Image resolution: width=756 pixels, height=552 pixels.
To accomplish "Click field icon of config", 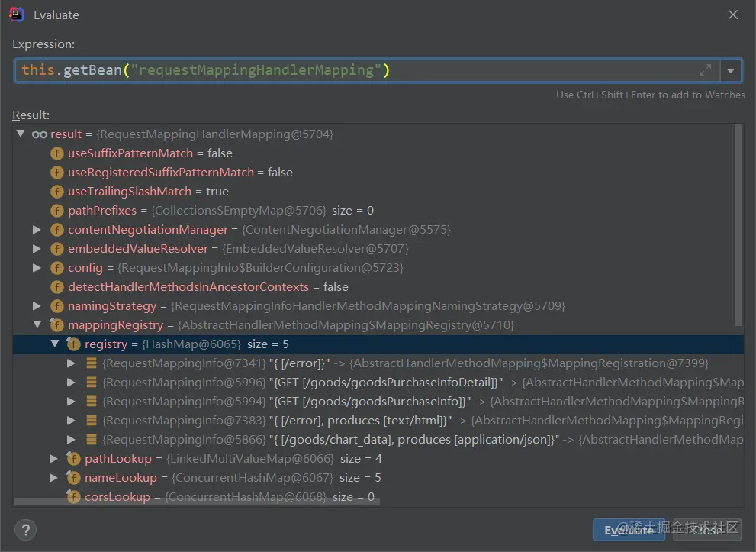I will click(57, 268).
